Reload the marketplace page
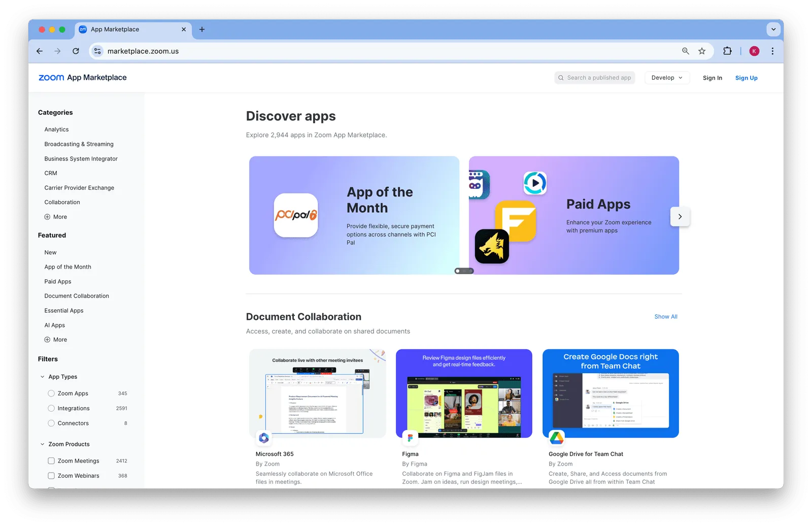812x526 pixels. click(x=76, y=51)
